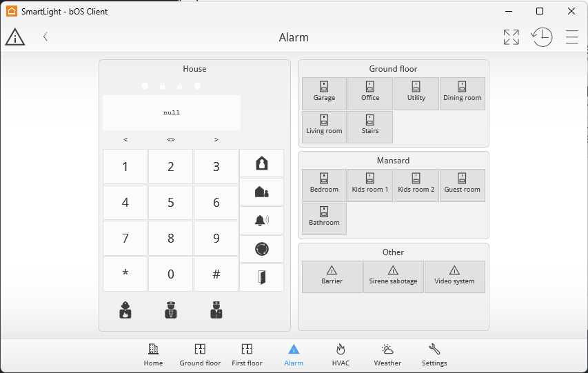Tap the keypad star key
The image size is (588, 373).
coord(125,274)
